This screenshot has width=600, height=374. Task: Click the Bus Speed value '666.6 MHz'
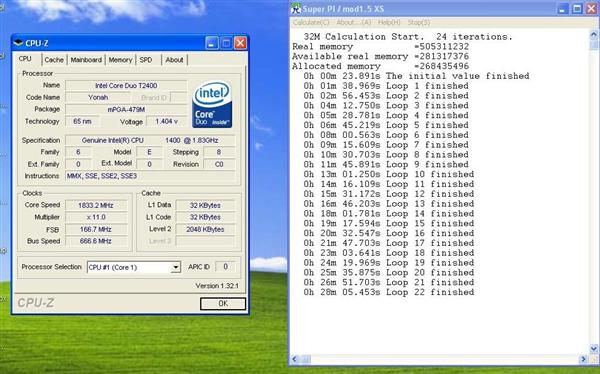click(x=96, y=241)
